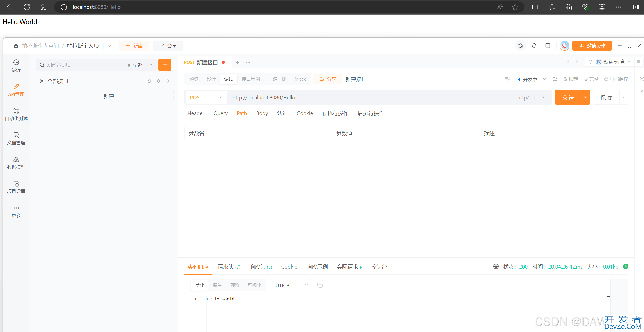The height and width of the screenshot is (332, 644).
Task: Click 保存 save button
Action: click(606, 97)
